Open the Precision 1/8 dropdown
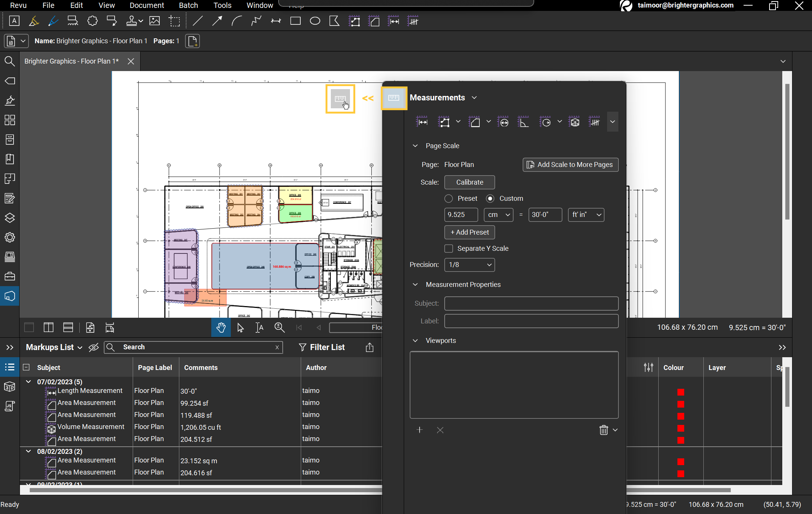Screen dimensions: 812x514 coord(470,265)
